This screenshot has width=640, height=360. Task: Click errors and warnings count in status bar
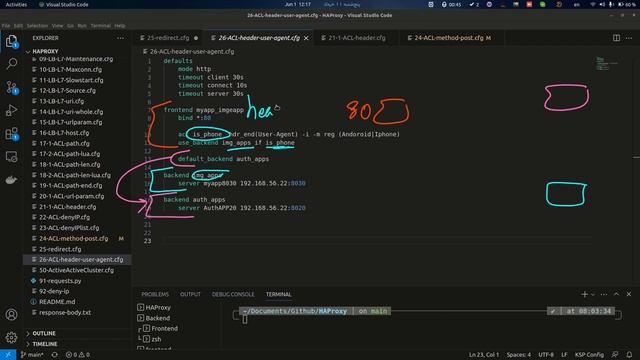coord(78,355)
